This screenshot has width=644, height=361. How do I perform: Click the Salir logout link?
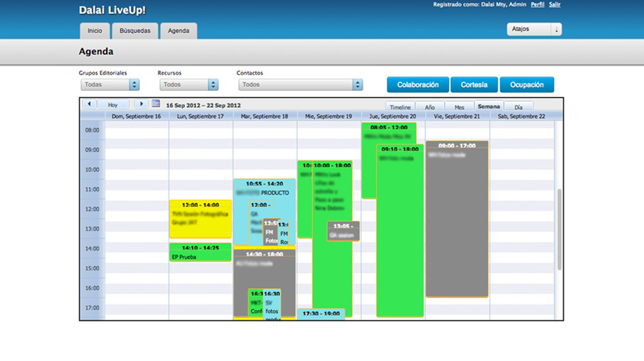point(554,5)
